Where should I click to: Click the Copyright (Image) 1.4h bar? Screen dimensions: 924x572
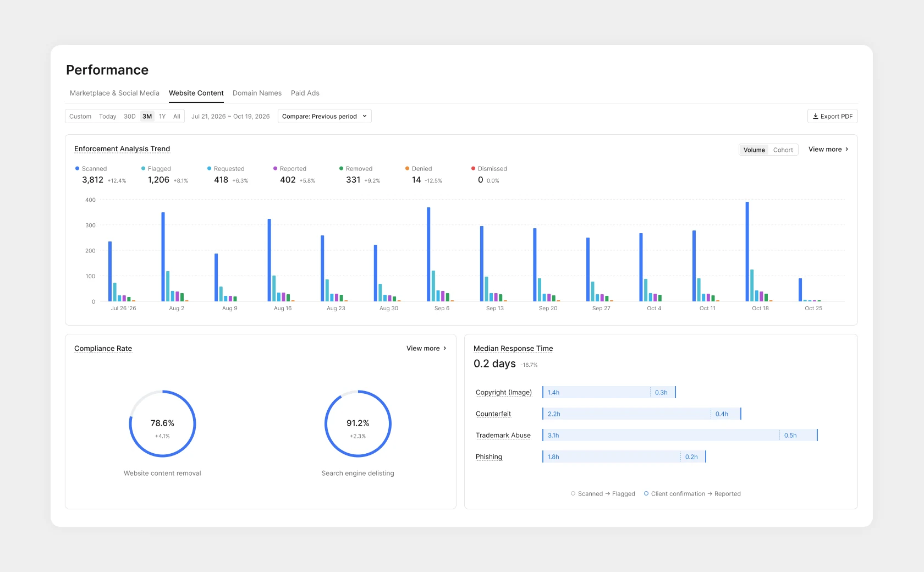coord(596,392)
